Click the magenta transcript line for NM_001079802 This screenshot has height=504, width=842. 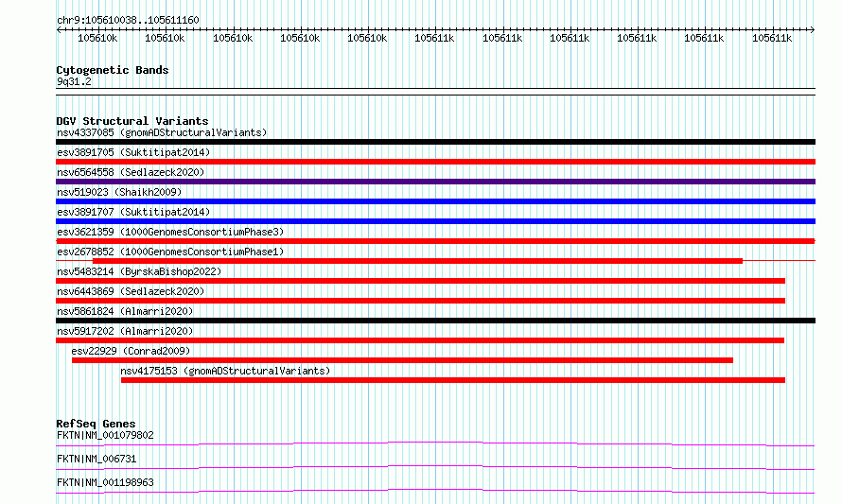(435, 443)
